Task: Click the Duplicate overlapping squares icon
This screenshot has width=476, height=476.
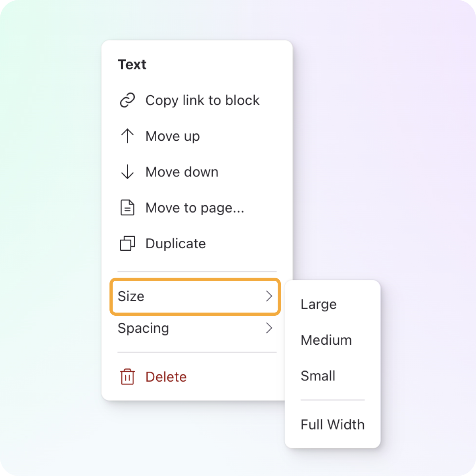Action: (127, 243)
